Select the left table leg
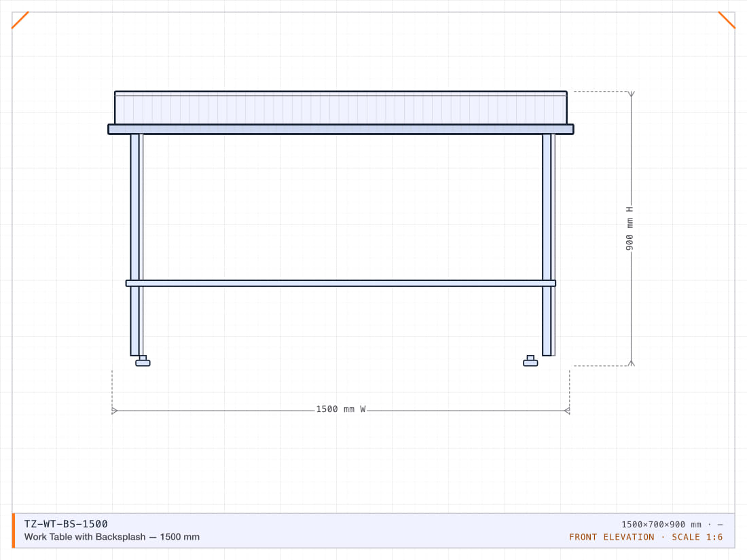The image size is (747, 560). [x=135, y=245]
